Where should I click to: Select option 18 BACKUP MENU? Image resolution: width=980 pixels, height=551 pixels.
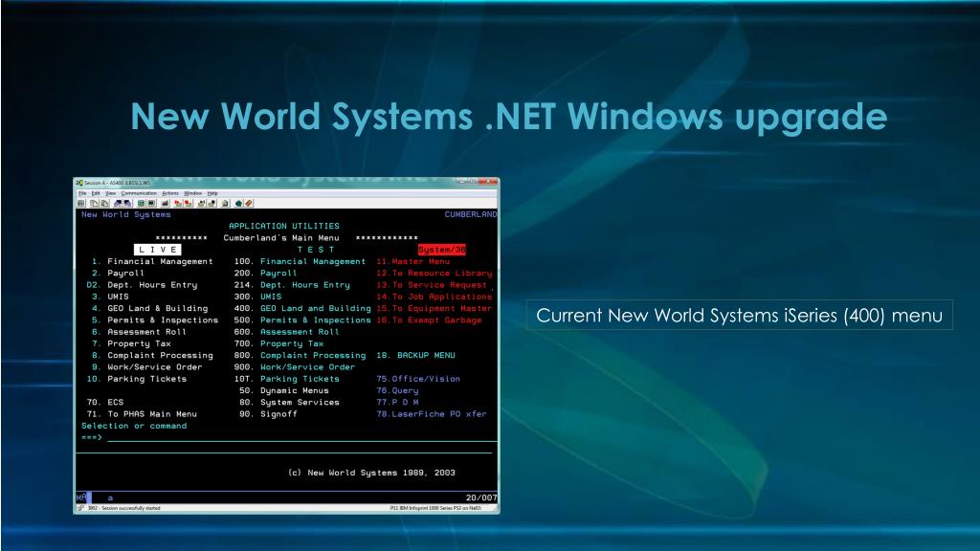pyautogui.click(x=415, y=356)
